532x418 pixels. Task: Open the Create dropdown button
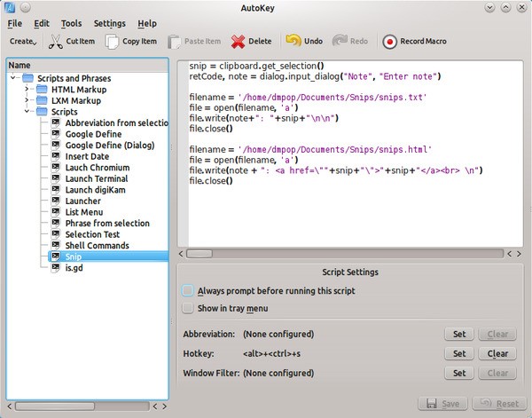pos(23,41)
